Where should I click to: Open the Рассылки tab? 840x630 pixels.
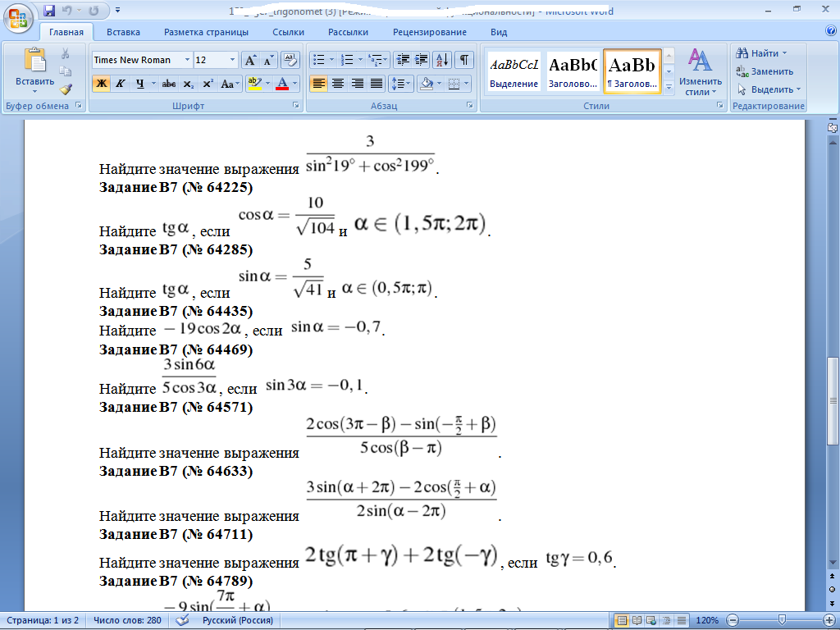pos(348,32)
